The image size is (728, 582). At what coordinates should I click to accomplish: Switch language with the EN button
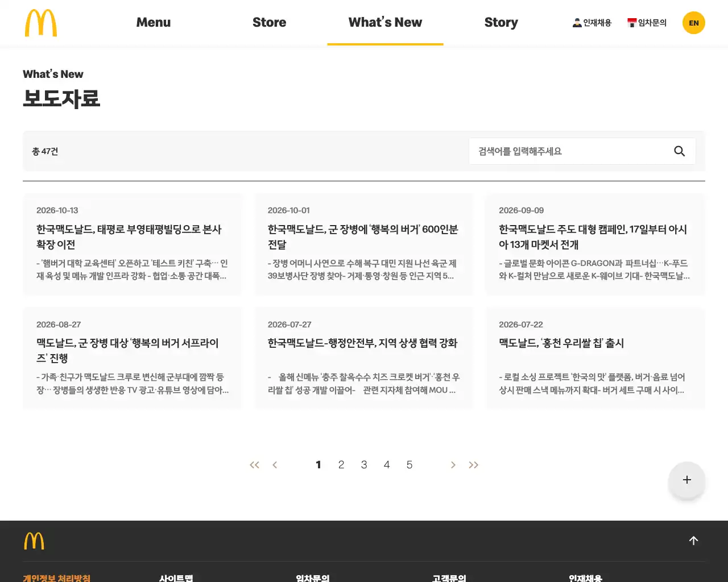click(694, 23)
